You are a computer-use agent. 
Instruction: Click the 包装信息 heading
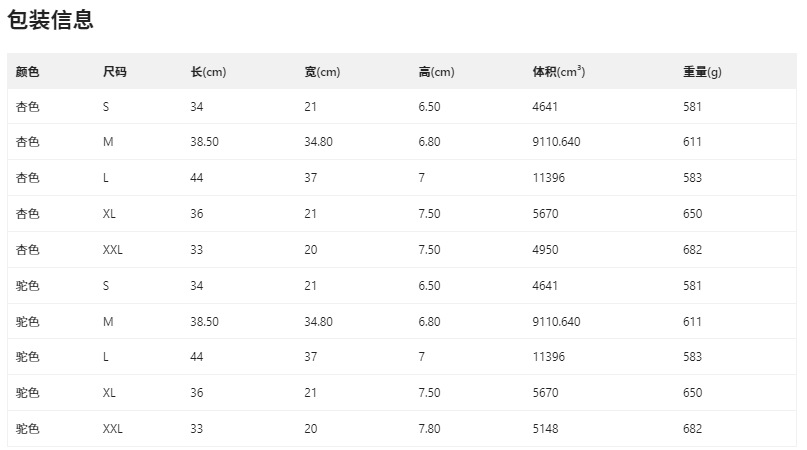pyautogui.click(x=51, y=20)
